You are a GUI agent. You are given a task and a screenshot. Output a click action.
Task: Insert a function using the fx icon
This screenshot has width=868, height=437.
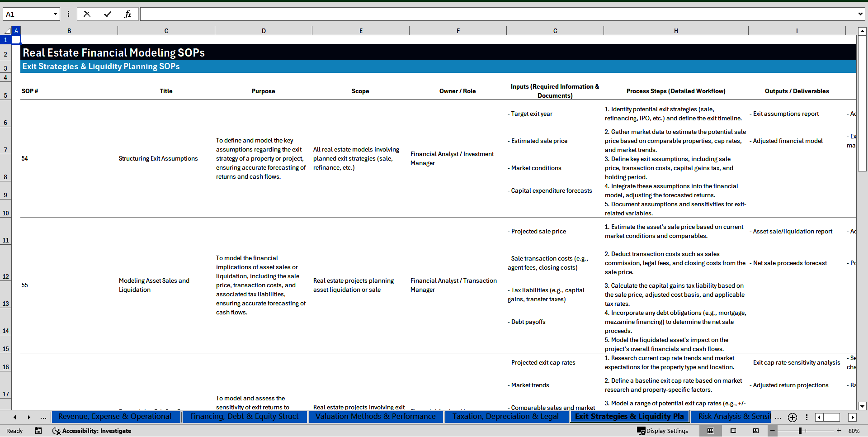(x=128, y=14)
